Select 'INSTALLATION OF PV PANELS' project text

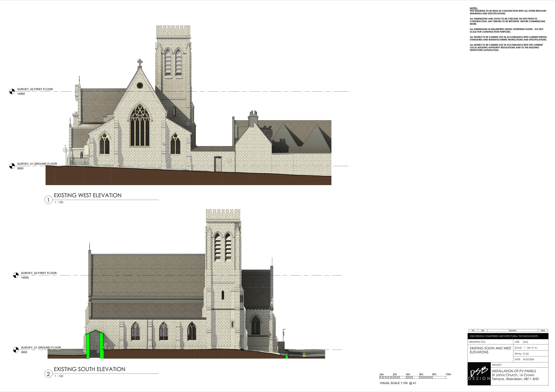coord(514,371)
